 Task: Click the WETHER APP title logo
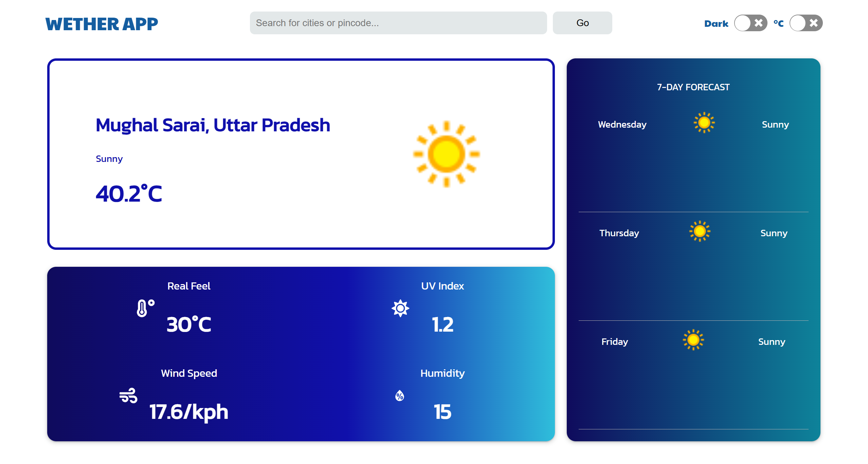102,24
